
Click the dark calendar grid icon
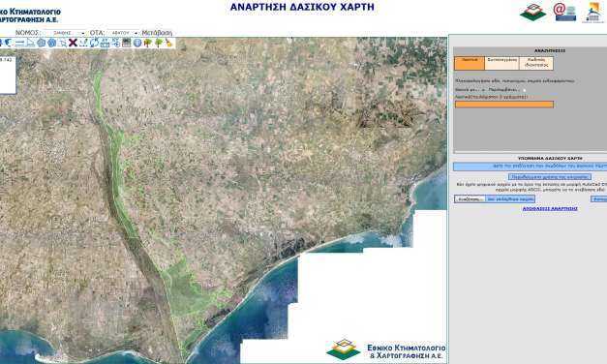127,43
